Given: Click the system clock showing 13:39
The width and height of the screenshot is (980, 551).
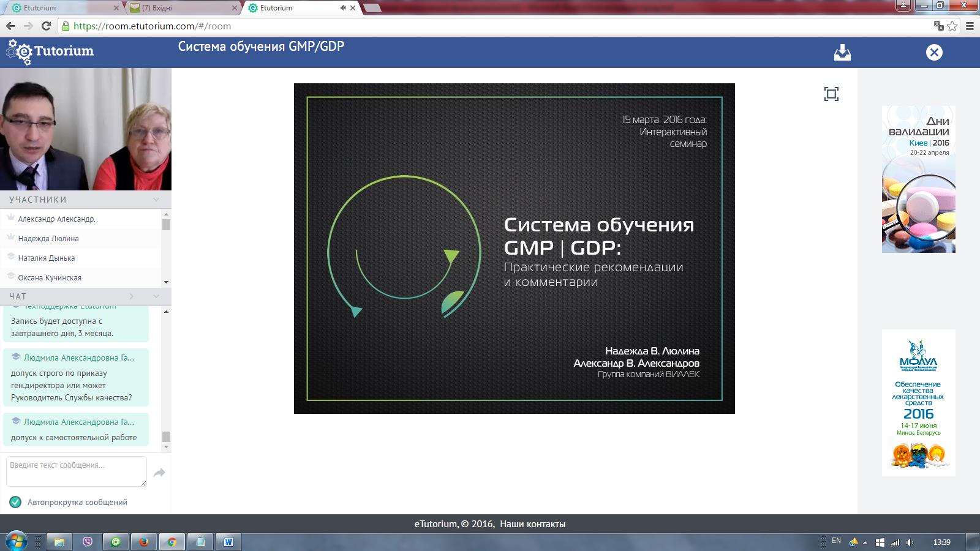Looking at the screenshot, I should (941, 542).
